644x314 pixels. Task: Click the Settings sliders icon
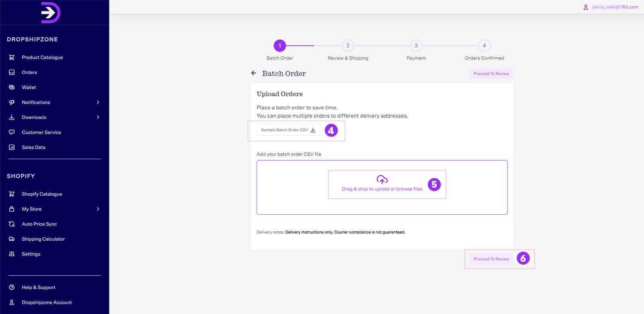coord(12,254)
